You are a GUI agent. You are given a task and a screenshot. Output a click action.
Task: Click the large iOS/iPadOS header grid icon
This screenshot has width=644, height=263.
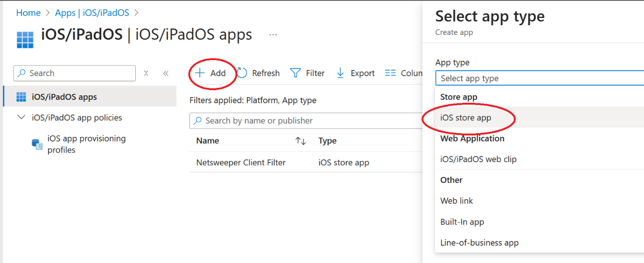click(x=25, y=40)
